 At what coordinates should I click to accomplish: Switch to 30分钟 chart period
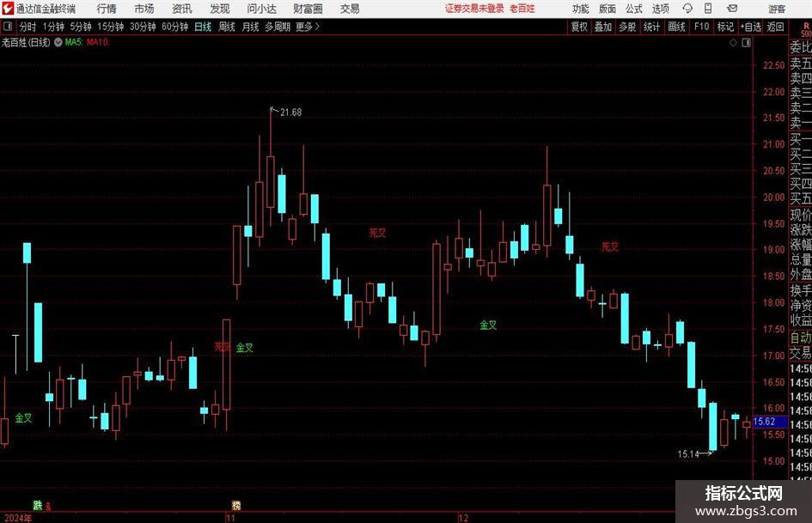coord(143,27)
